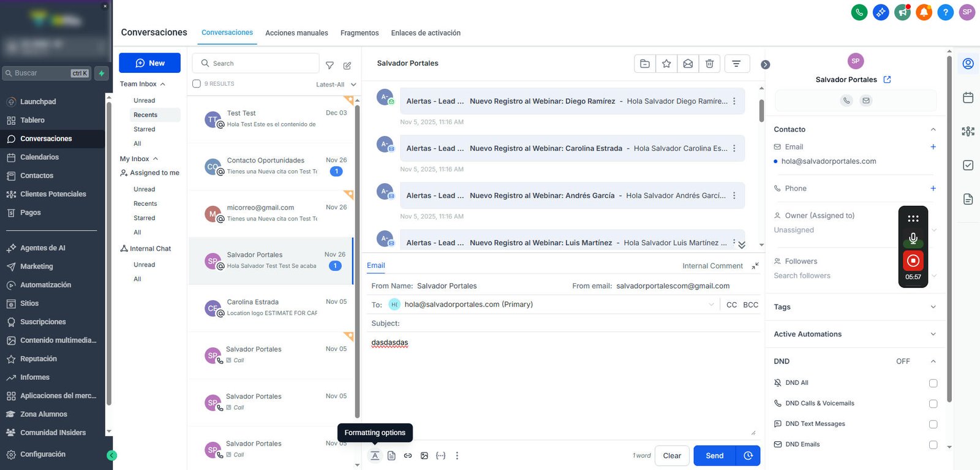Image resolution: width=980 pixels, height=470 pixels.
Task: Click the blue New conversation button
Action: (149, 63)
